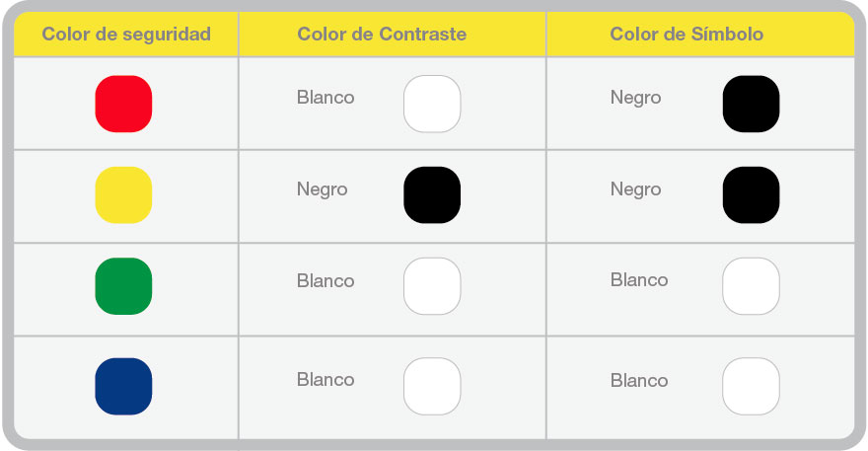Select white contrast swatch in blue row
This screenshot has width=868, height=451.
click(432, 386)
